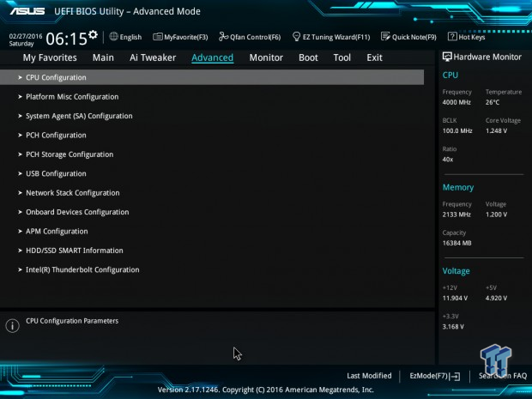Expand PCH Configuration arrow
Viewport: 532px width, 399px height.
click(20, 135)
